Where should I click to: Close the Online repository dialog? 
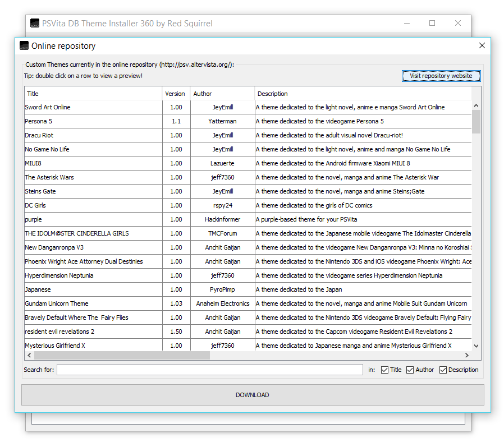482,46
